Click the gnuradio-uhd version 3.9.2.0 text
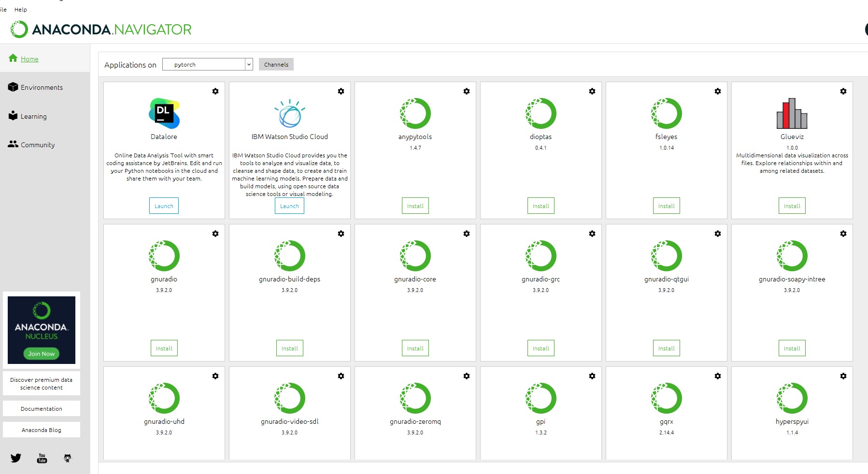868x474 pixels. (x=164, y=432)
